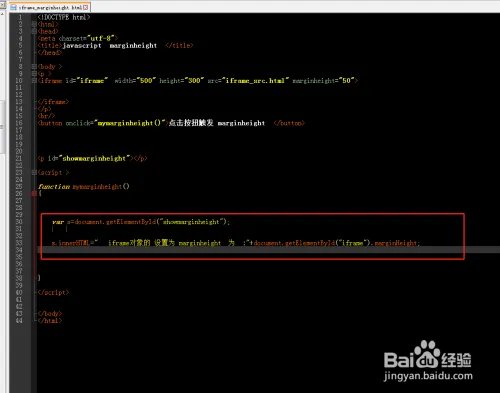Close the iframe_marginheight.html tab with the red X

point(86,7)
